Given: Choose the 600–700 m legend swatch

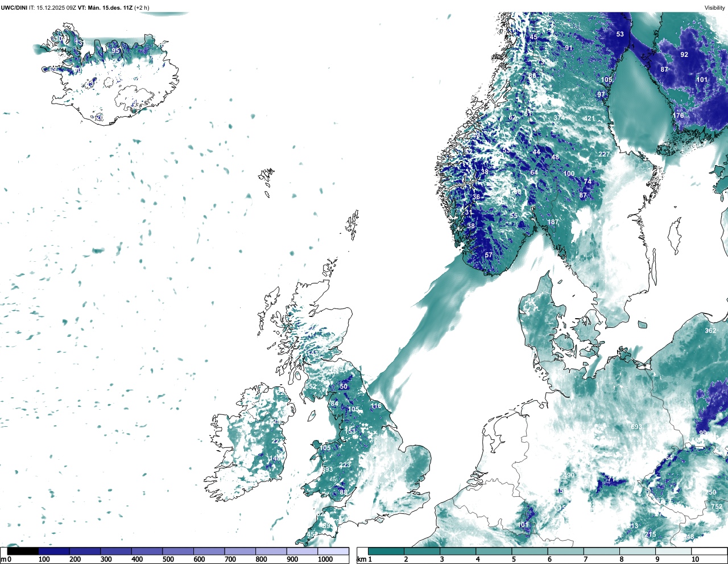Looking at the screenshot, I should pos(209,551).
